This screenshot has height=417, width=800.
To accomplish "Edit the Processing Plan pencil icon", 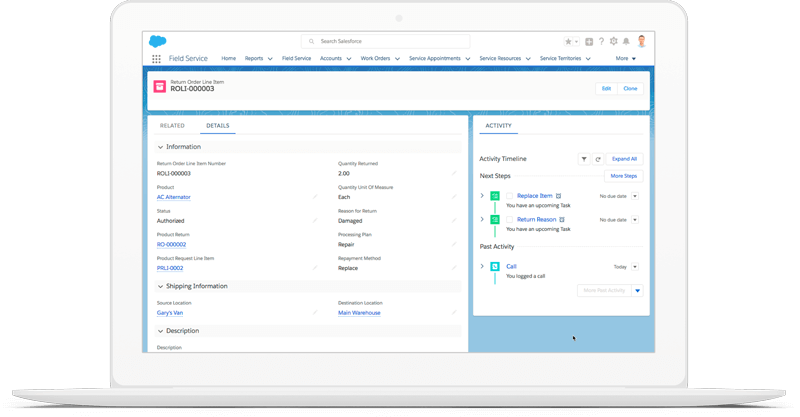I will click(454, 244).
